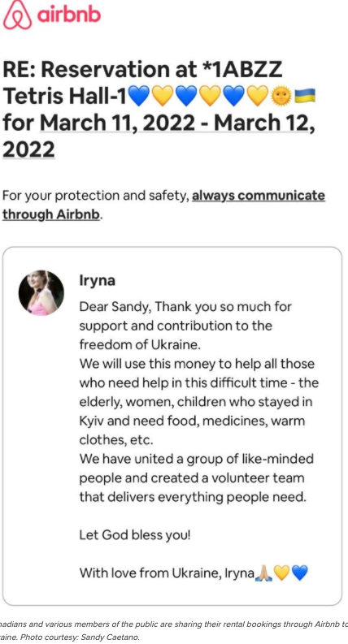348x644 pixels.
Task: Click the 'Tetris Hall-1' listing name
Action: [65, 96]
